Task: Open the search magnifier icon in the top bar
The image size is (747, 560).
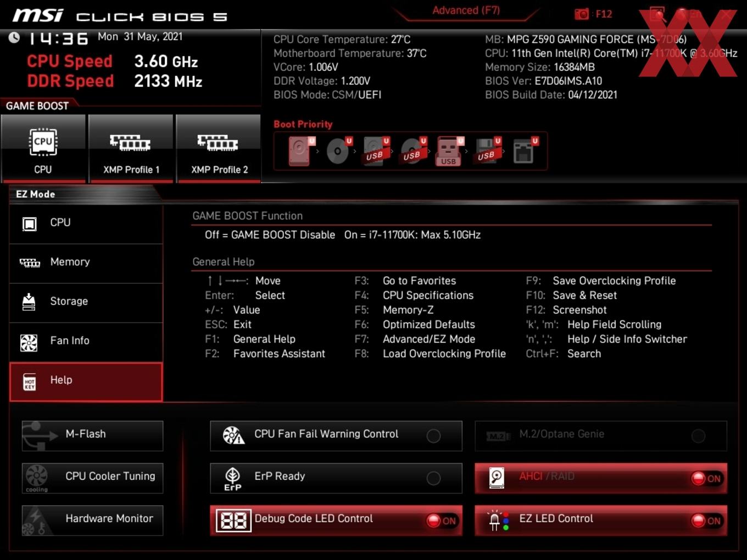Action: click(657, 14)
